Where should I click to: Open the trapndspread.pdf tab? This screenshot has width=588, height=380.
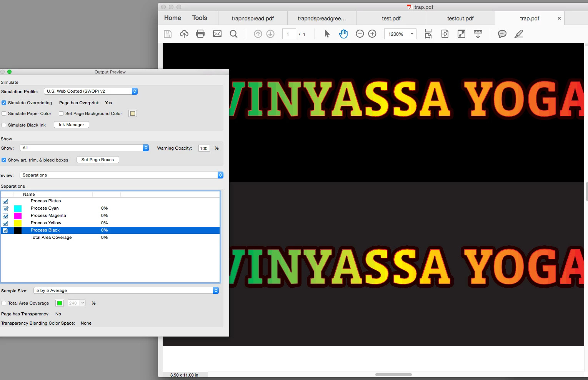coord(253,18)
